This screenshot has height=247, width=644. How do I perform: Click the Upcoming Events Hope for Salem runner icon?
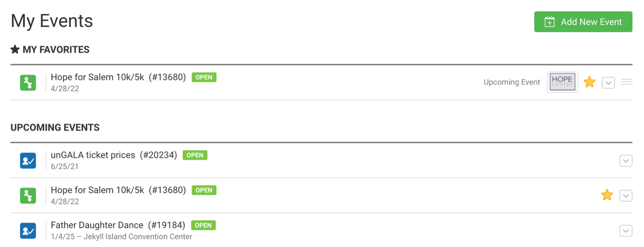pyautogui.click(x=28, y=196)
